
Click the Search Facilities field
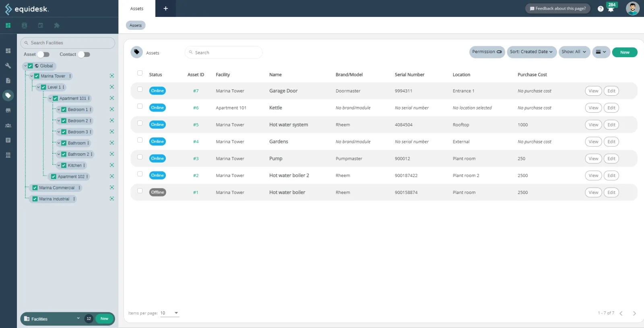pos(68,43)
